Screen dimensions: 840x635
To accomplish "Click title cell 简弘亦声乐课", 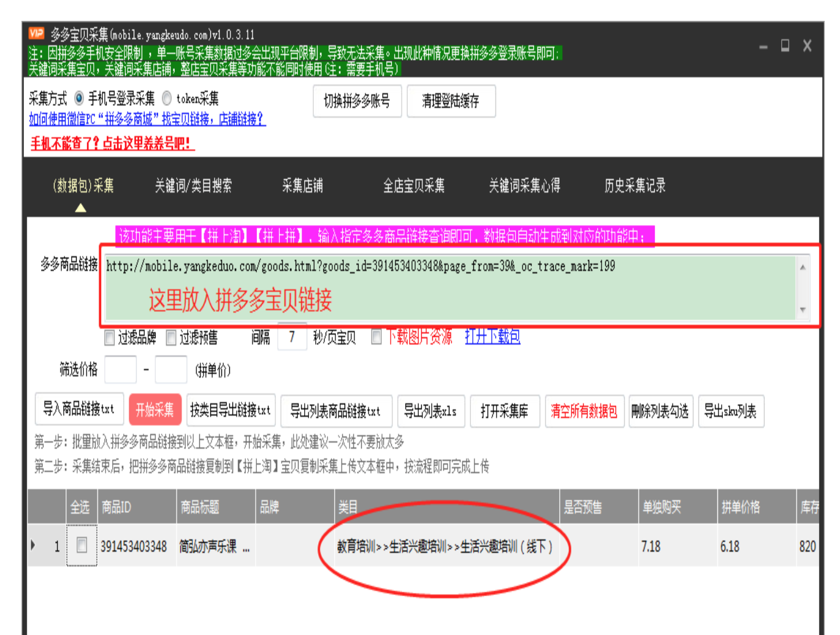I will [216, 546].
